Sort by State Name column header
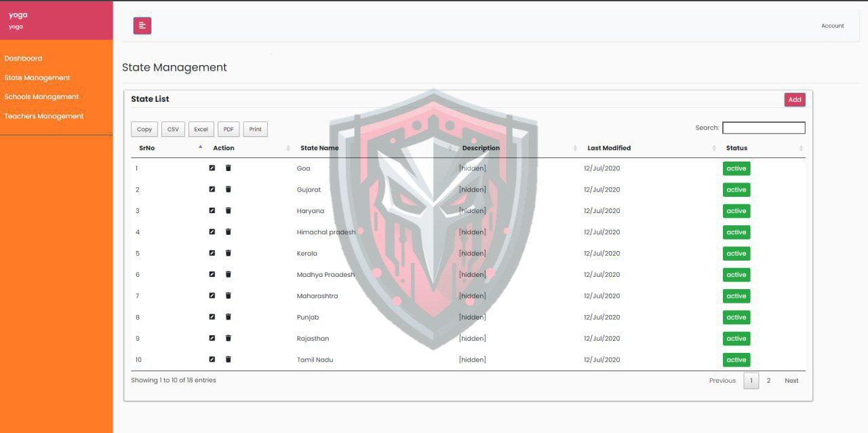The width and height of the screenshot is (868, 433). click(x=319, y=148)
